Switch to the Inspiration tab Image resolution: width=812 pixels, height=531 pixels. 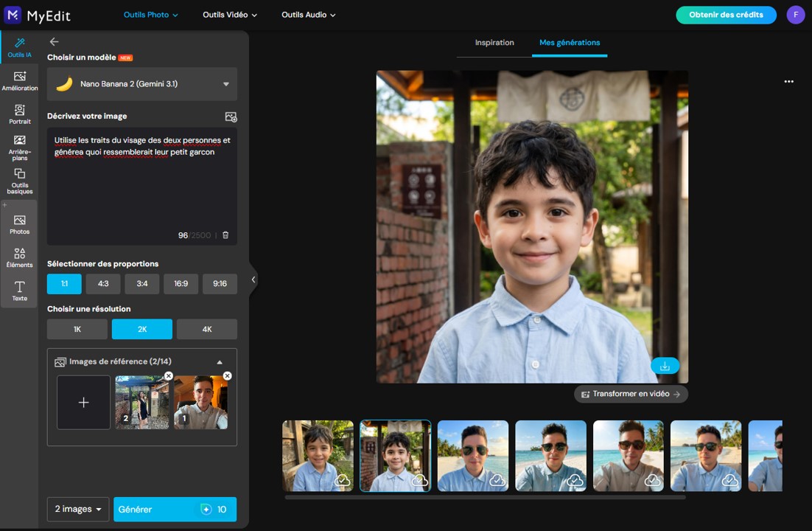(x=494, y=43)
